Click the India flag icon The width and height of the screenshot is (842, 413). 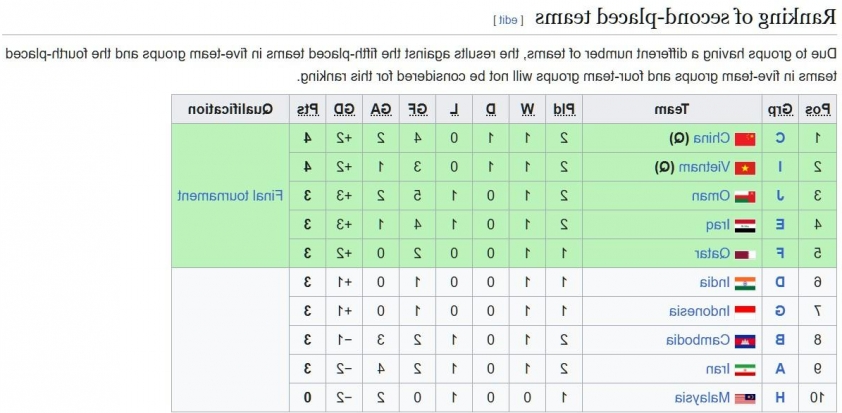(x=745, y=282)
